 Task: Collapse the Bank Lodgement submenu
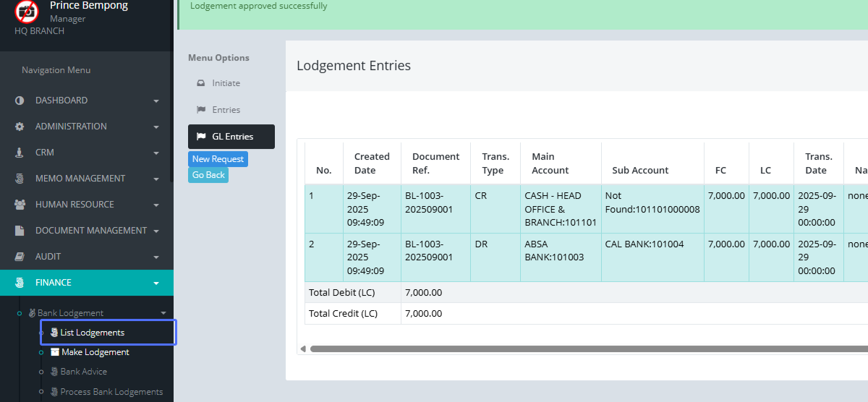163,313
